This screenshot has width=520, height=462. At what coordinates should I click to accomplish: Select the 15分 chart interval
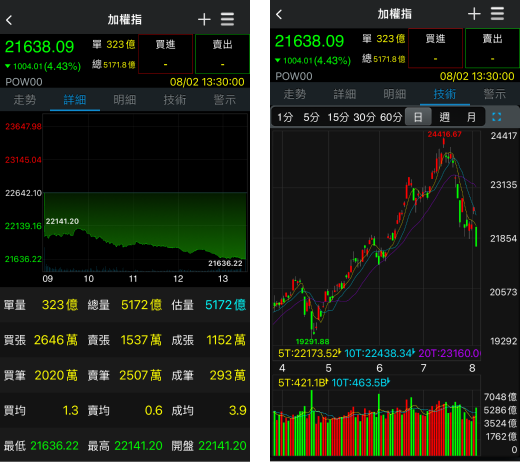(x=338, y=117)
